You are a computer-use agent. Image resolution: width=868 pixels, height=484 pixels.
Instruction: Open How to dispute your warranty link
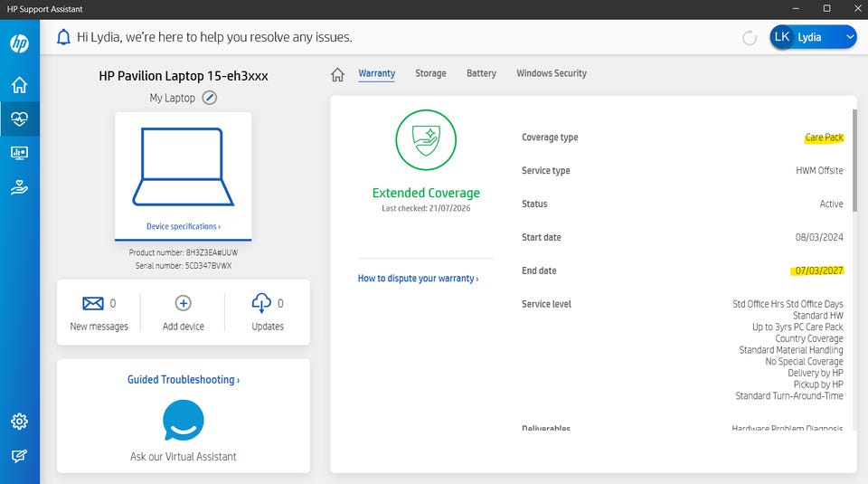(418, 278)
